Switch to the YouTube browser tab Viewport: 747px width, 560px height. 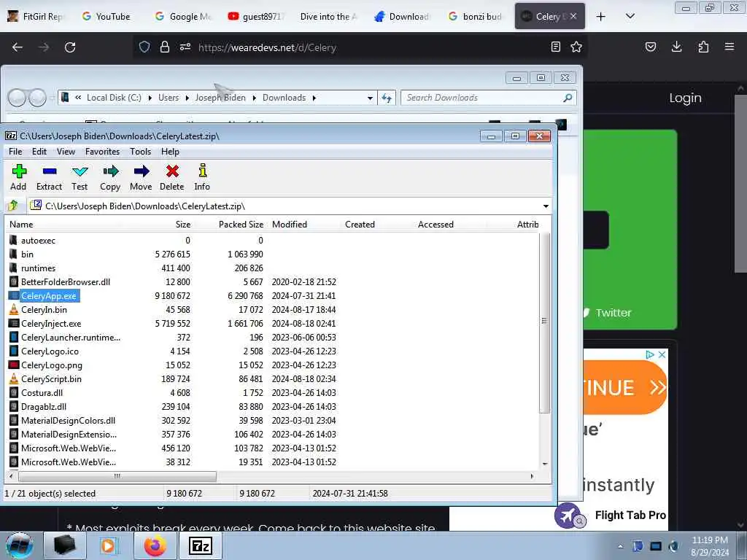pos(107,16)
